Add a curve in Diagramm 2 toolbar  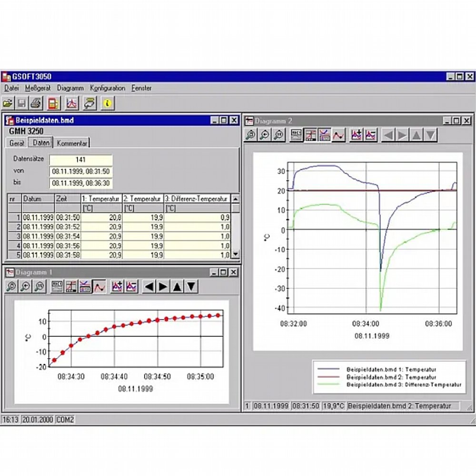356,135
